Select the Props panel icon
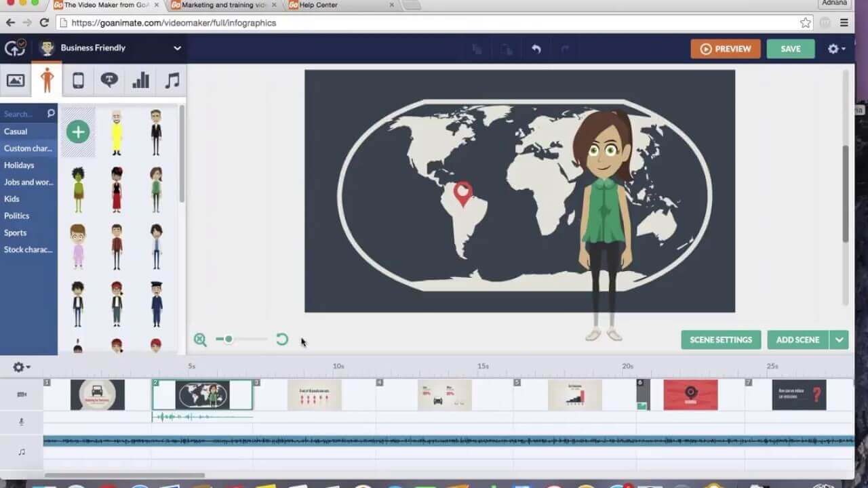868x488 pixels. (x=78, y=80)
